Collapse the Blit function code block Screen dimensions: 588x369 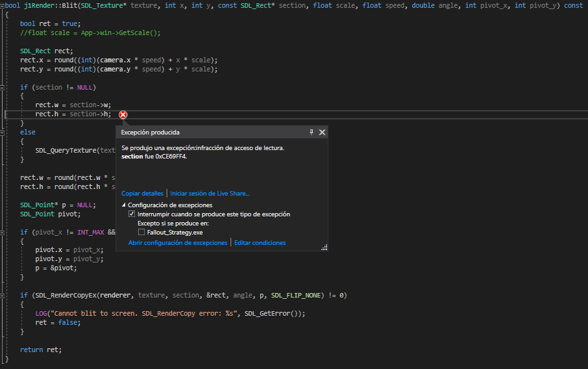(x=2, y=6)
